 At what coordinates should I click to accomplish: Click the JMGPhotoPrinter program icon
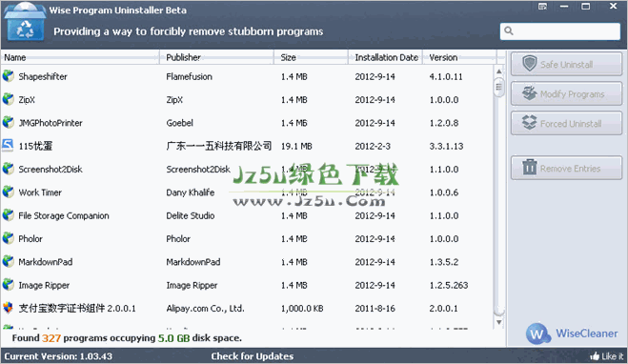[x=8, y=122]
